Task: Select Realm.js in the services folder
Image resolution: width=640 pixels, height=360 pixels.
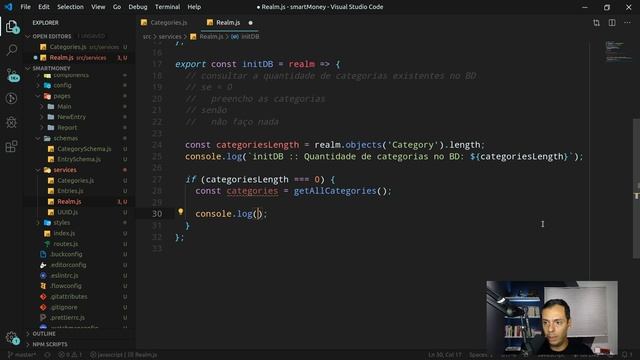Action: point(69,202)
